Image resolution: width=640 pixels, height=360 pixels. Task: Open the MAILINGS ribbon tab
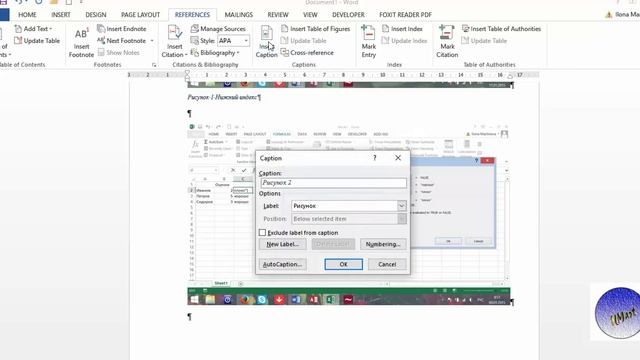point(239,15)
